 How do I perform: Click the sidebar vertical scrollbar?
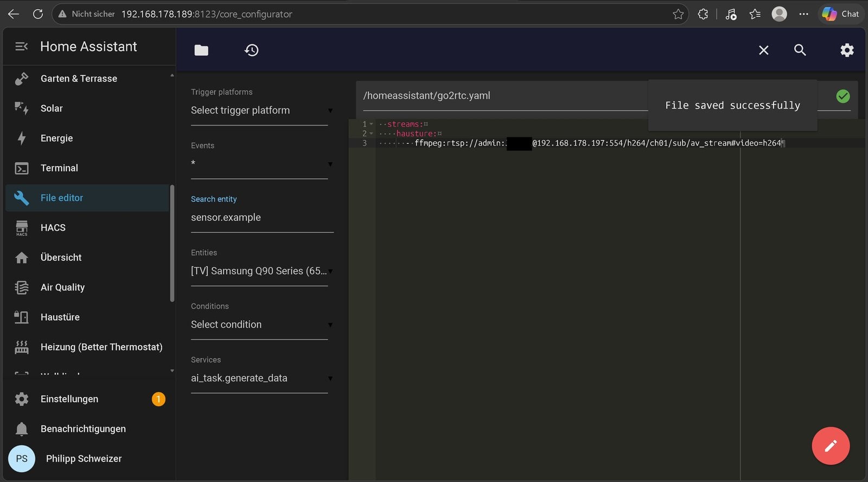[x=173, y=243]
